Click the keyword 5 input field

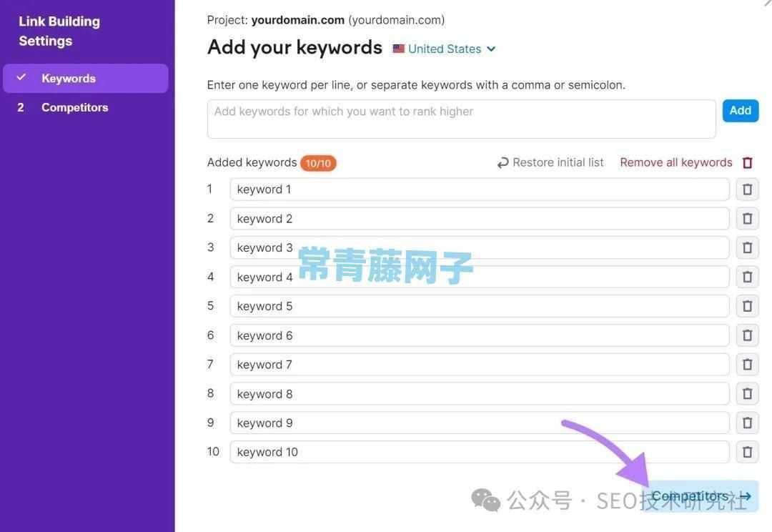click(480, 306)
